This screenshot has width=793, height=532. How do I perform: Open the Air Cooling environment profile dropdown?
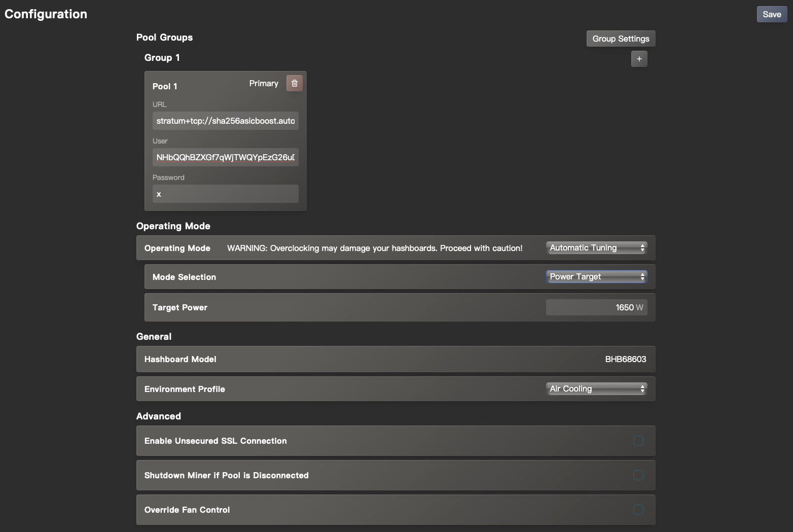[x=596, y=388]
